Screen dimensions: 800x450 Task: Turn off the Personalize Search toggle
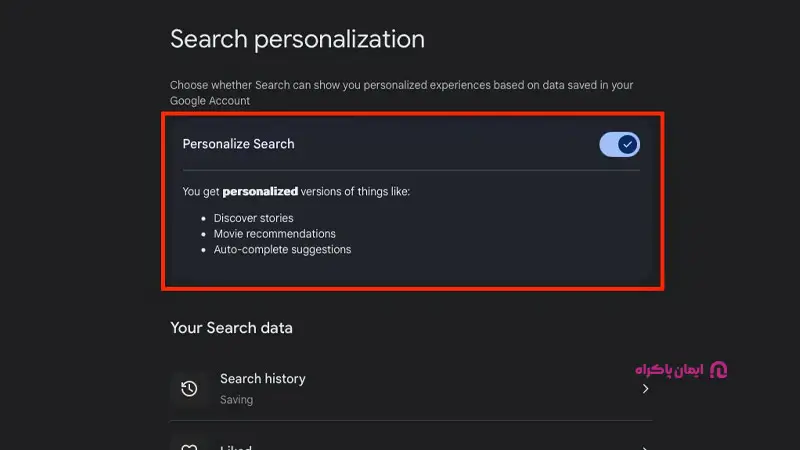click(x=619, y=145)
